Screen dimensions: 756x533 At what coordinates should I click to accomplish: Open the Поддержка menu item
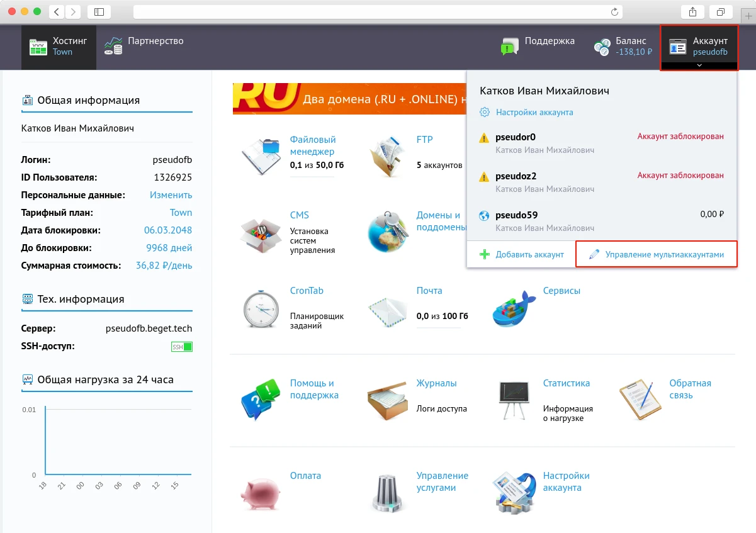538,47
